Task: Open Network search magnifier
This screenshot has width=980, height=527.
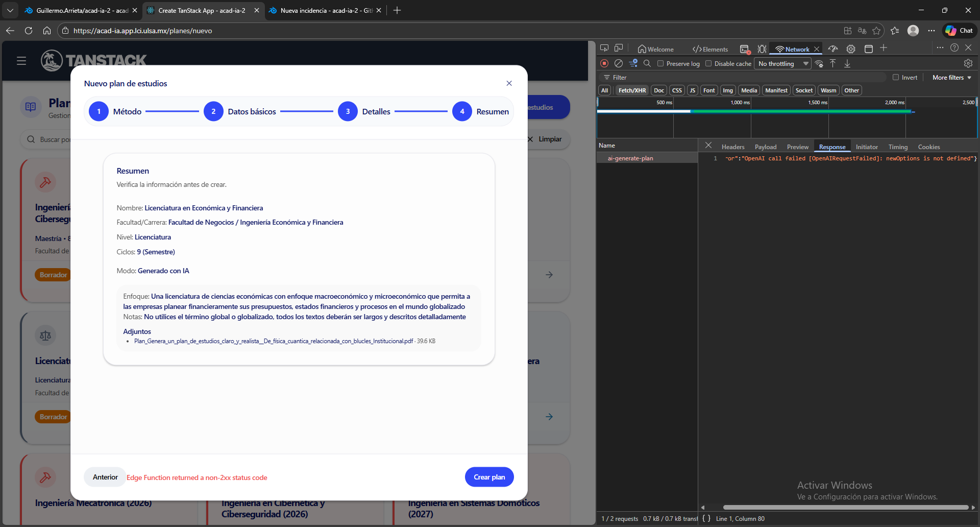Action: (647, 63)
